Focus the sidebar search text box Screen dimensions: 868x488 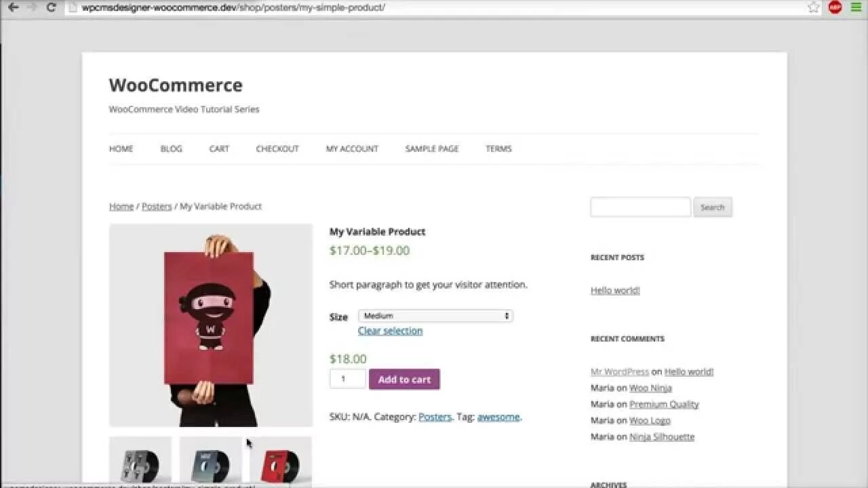pyautogui.click(x=640, y=207)
